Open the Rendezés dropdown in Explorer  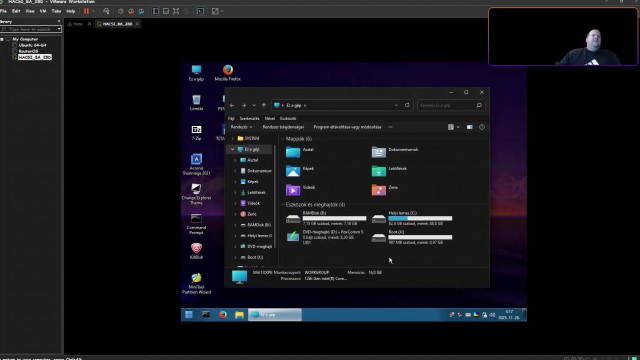pos(241,127)
